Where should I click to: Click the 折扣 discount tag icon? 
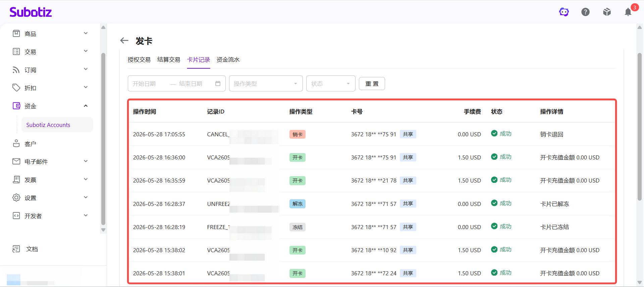point(16,88)
